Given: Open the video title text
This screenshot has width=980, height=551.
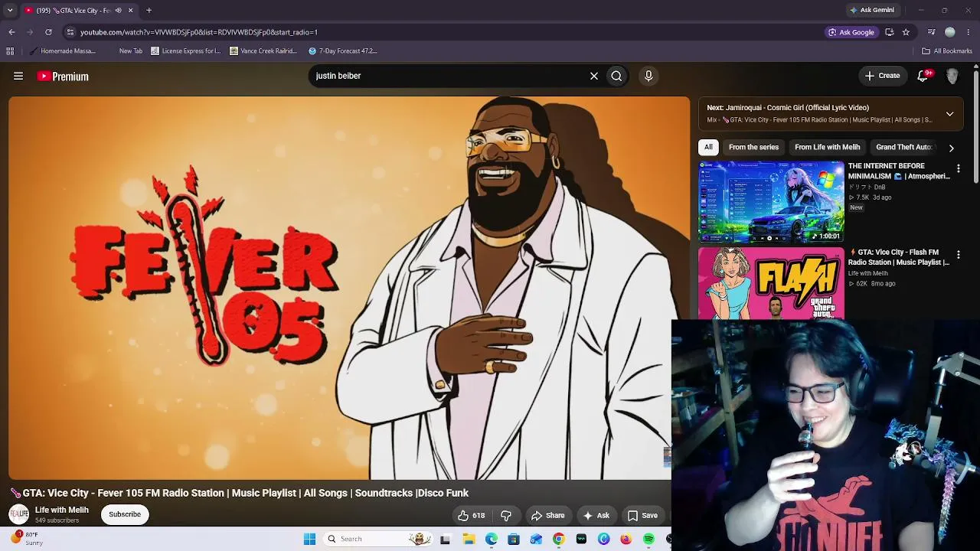Looking at the screenshot, I should 239,493.
